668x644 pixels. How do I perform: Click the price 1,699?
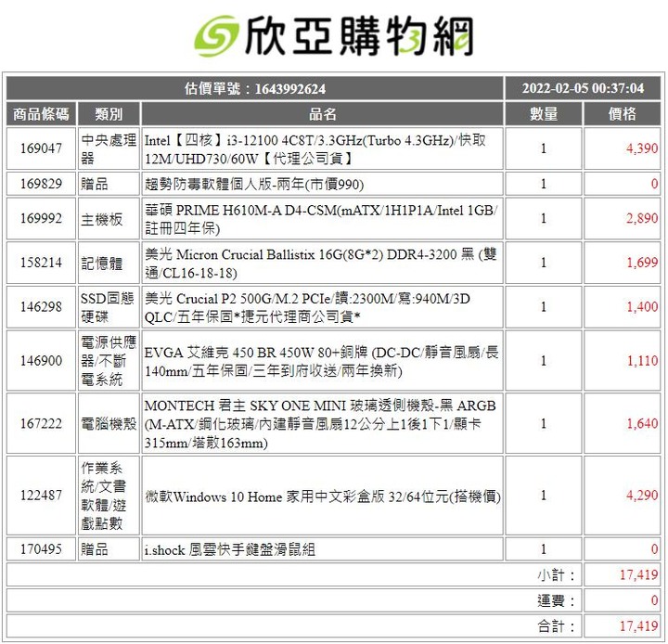642,263
